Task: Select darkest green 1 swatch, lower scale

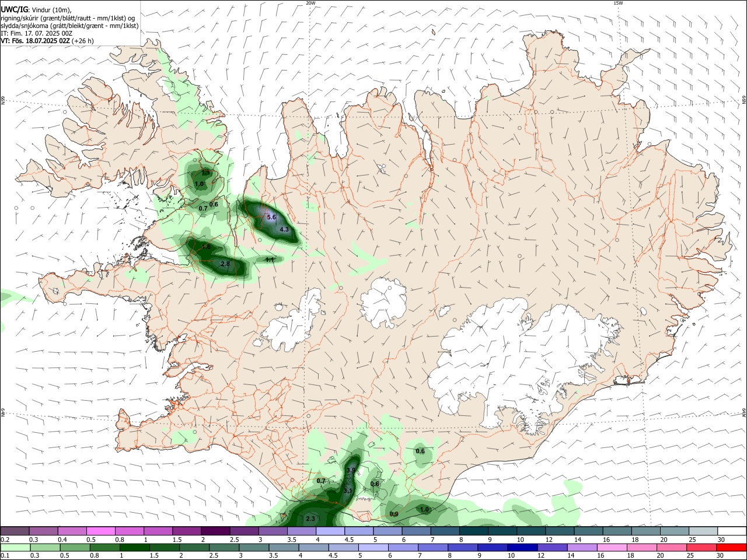Action: pyautogui.click(x=134, y=547)
